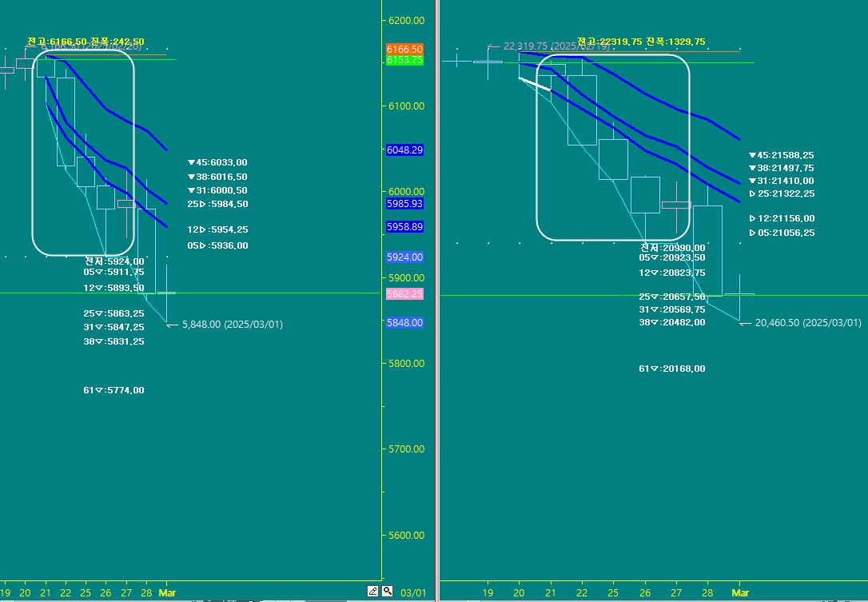The height and width of the screenshot is (602, 868).
Task: Click the blue 5848.00 price marker
Action: coord(404,322)
